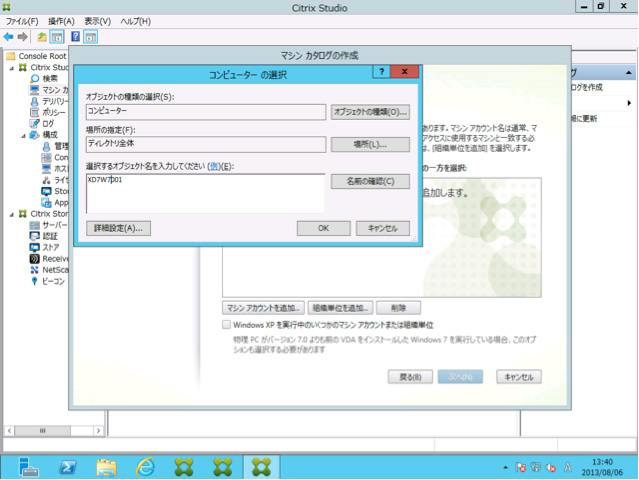Collapse the action pane header arrow

629,73
